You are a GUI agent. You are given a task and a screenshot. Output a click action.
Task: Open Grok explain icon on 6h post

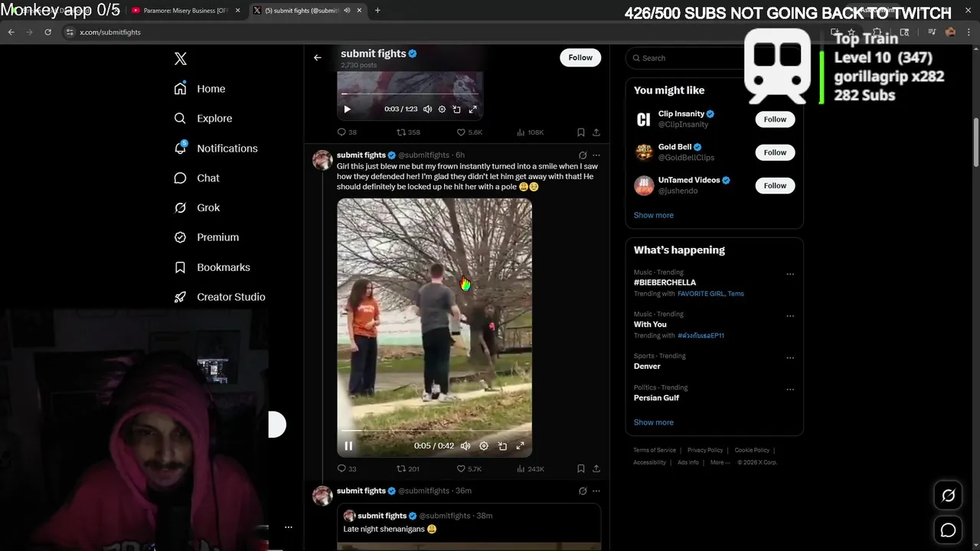tap(583, 155)
